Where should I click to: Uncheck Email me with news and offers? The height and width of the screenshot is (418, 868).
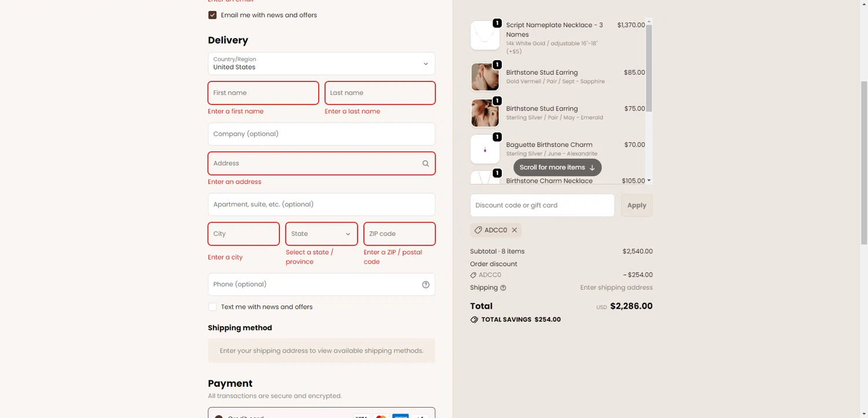click(x=212, y=15)
